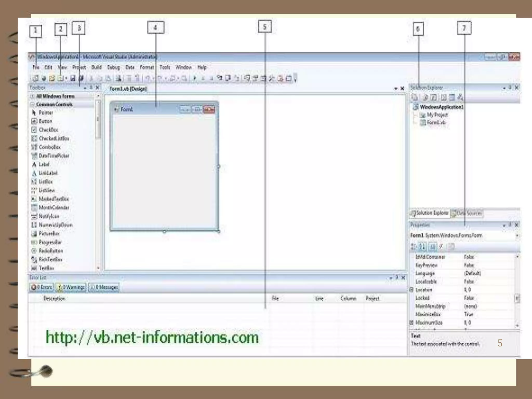532x399 pixels.
Task: Select the Button control in Toolbox
Action: (45, 121)
